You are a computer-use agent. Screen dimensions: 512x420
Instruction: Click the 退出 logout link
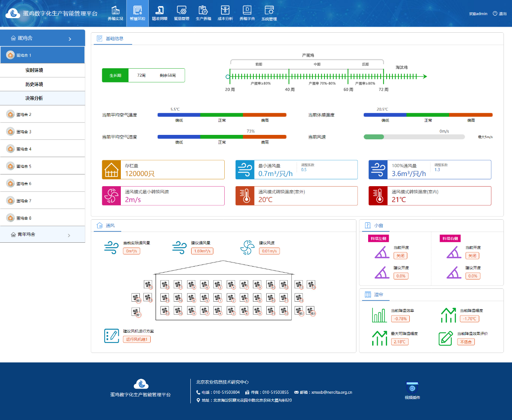pyautogui.click(x=500, y=14)
